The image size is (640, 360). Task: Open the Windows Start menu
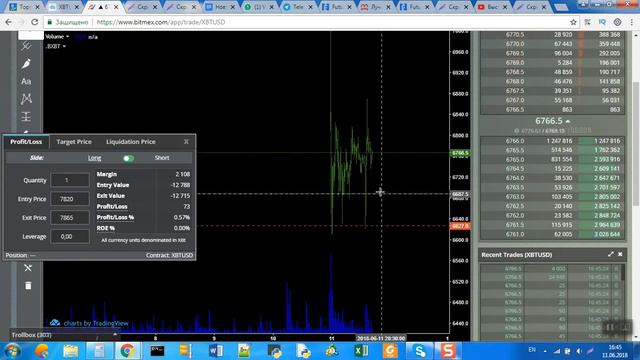(x=11, y=351)
